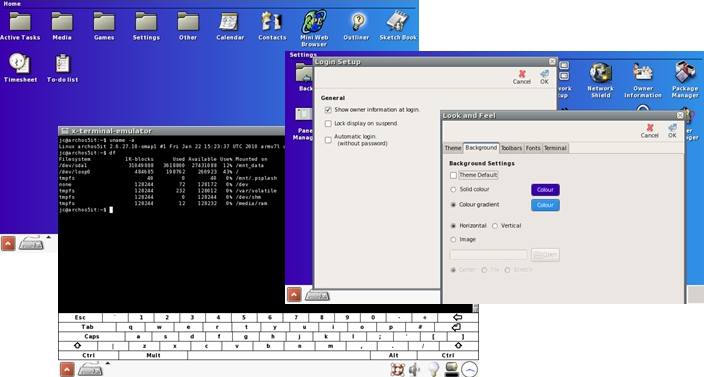704x377 pixels.
Task: Choose Vertical gradient orientation
Action: (x=495, y=226)
